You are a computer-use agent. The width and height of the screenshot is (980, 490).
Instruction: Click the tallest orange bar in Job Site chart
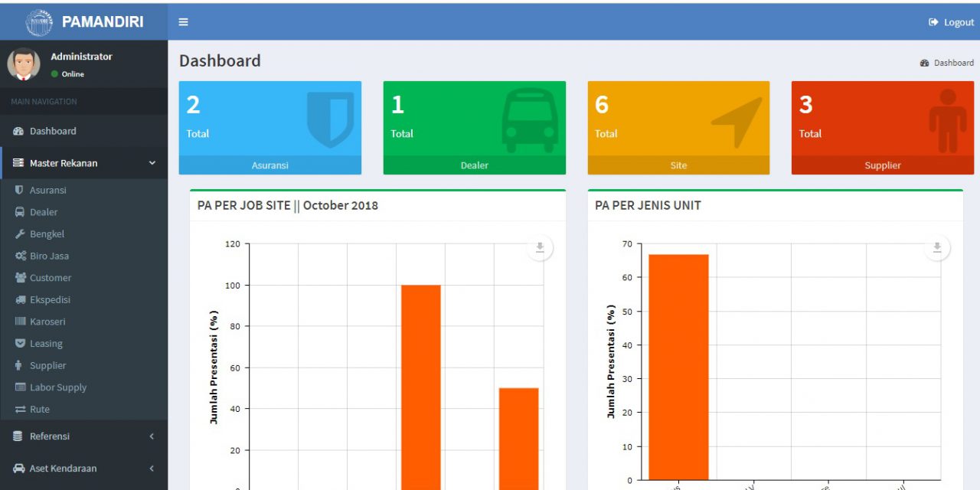coord(420,383)
